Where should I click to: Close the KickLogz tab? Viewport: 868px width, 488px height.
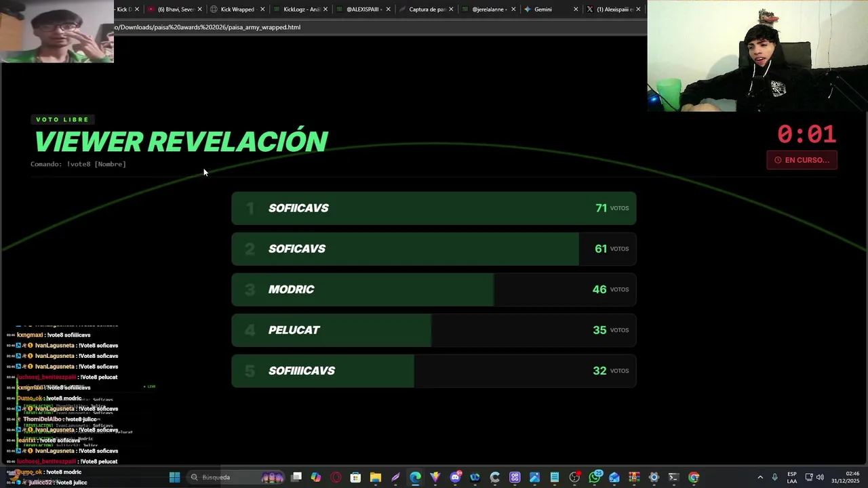point(325,9)
